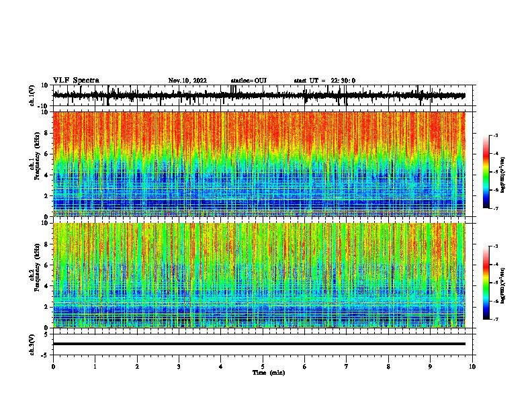Click the time axis tick label "7"

coord(347,367)
